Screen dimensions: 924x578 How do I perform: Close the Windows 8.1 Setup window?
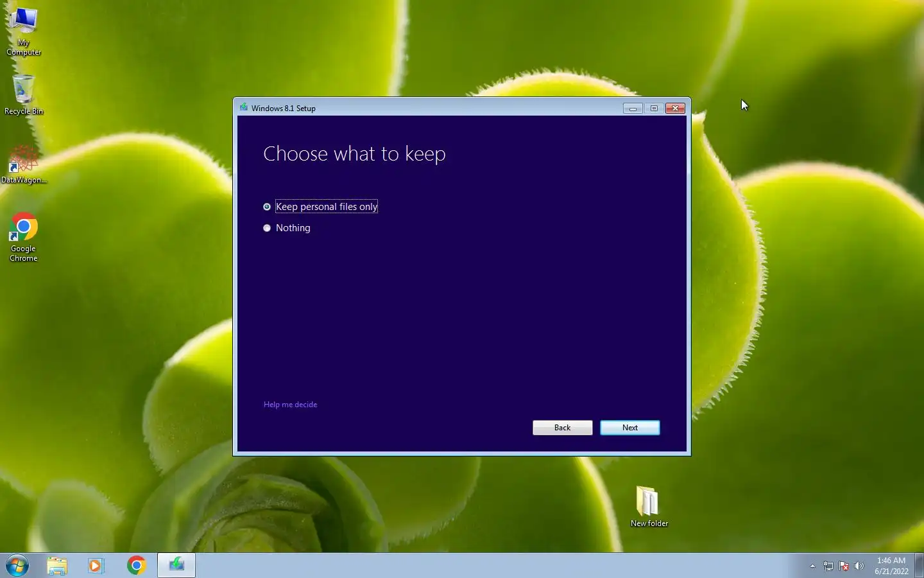676,109
